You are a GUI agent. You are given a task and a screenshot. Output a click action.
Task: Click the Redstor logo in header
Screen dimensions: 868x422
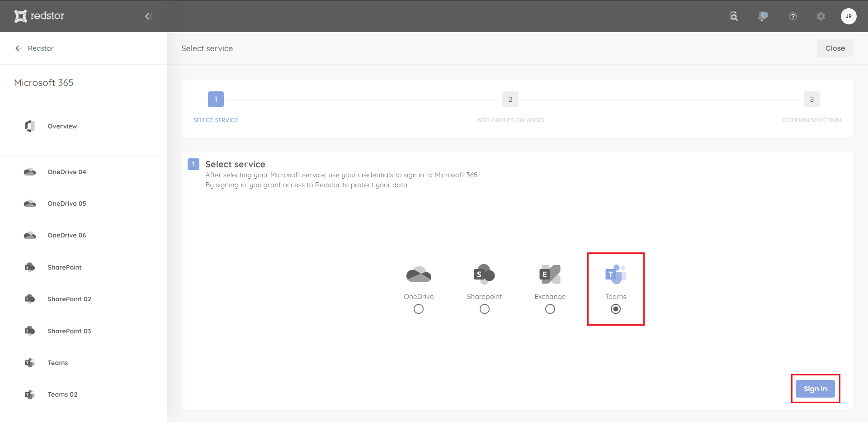pyautogui.click(x=39, y=16)
